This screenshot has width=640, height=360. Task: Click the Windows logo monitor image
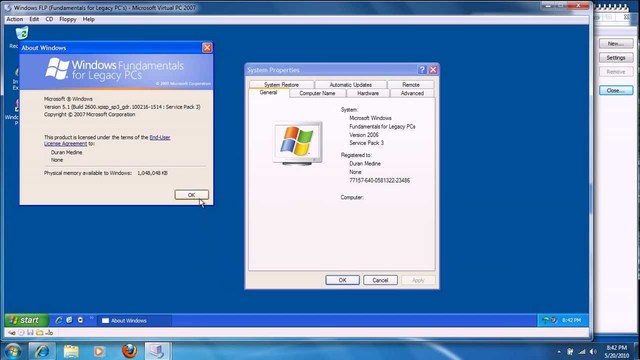coord(298,143)
